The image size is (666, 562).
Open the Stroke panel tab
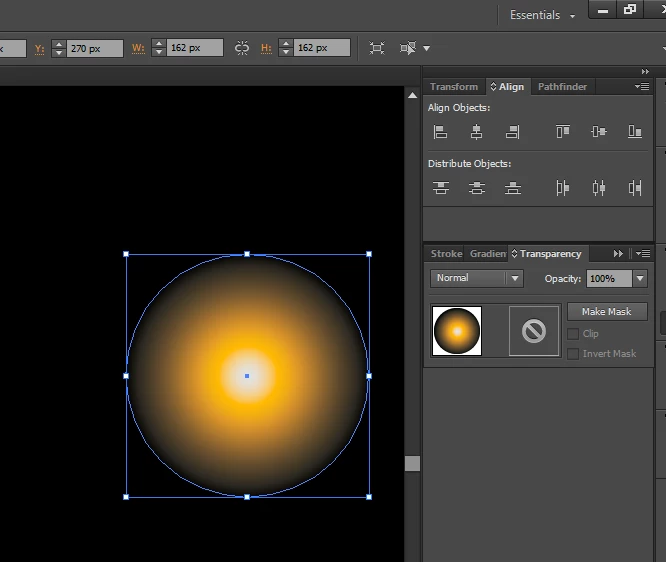tap(446, 254)
